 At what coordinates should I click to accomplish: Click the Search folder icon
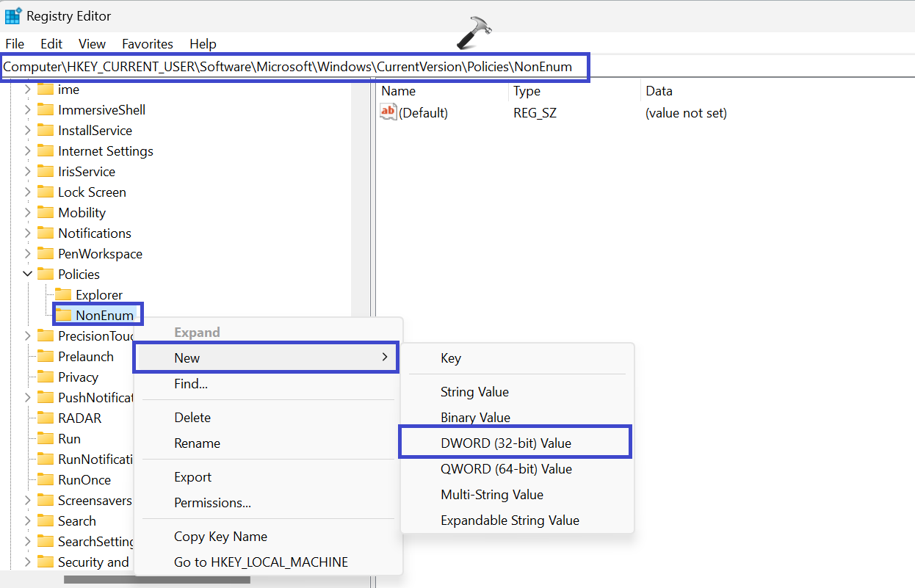(x=46, y=521)
